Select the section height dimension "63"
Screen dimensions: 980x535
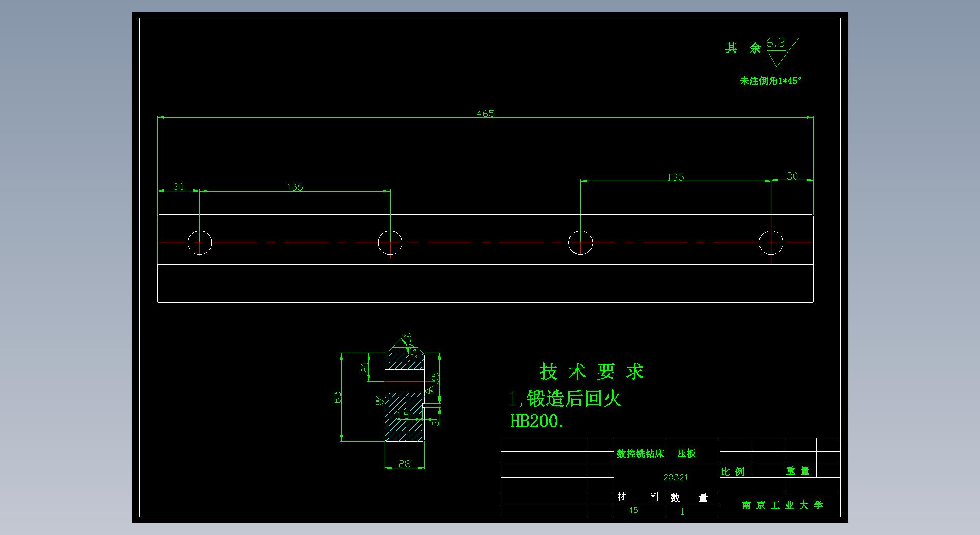[337, 397]
